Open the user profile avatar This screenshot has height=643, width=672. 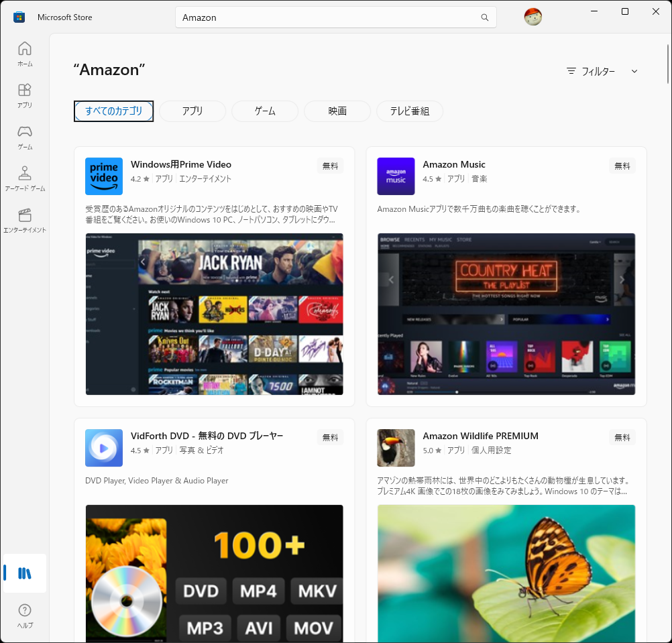click(x=533, y=17)
